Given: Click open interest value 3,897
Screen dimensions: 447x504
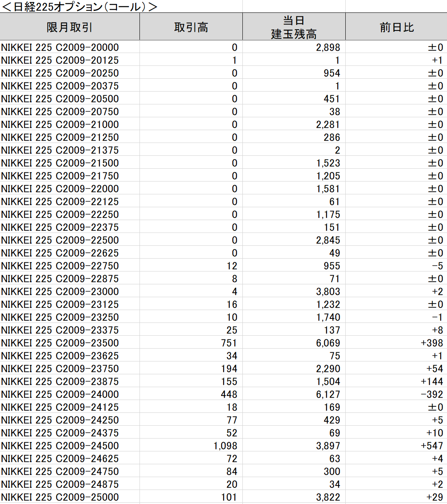Looking at the screenshot, I should click(328, 446).
